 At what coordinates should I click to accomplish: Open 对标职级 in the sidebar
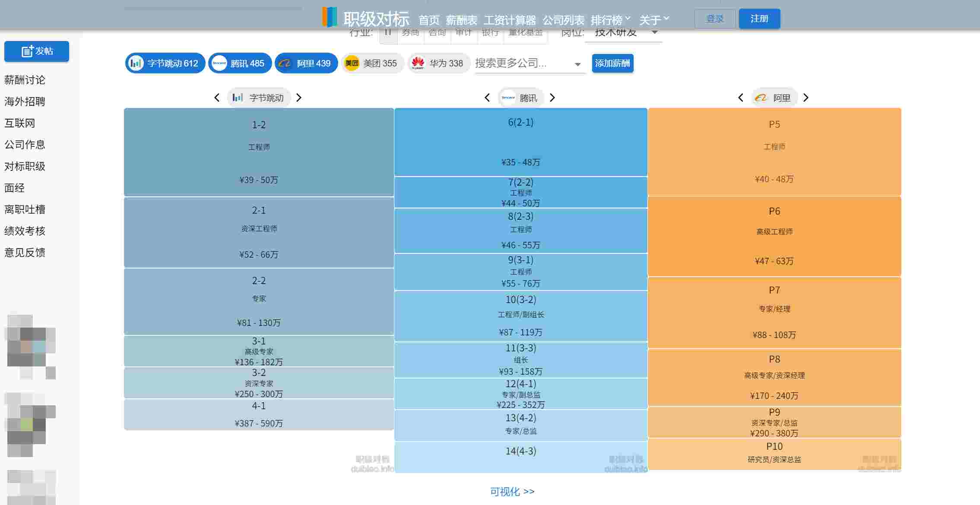click(x=25, y=166)
